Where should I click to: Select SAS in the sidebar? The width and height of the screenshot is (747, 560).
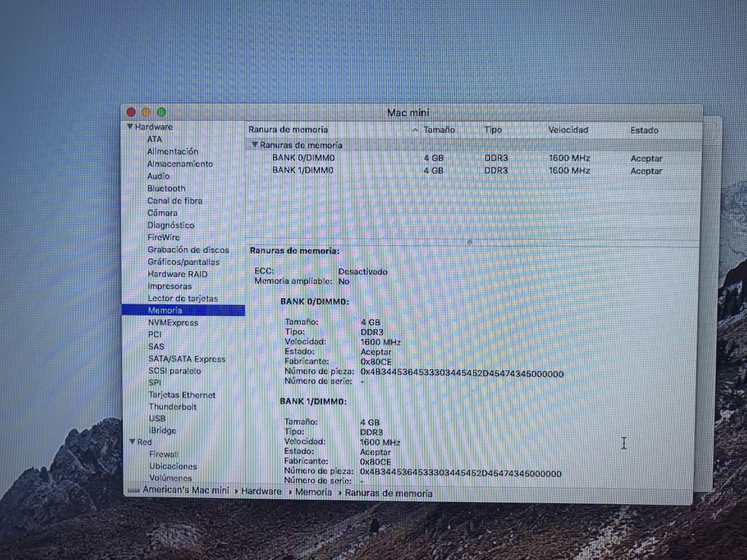coord(156,346)
